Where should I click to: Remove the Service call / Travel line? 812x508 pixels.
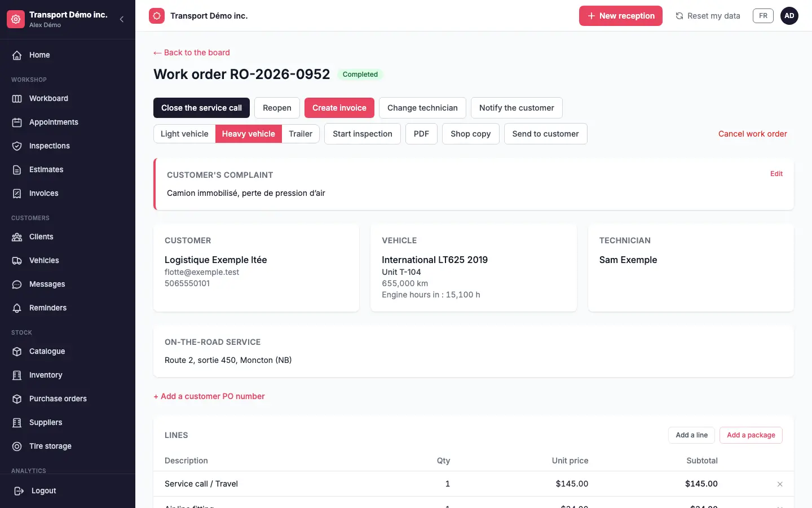point(780,484)
